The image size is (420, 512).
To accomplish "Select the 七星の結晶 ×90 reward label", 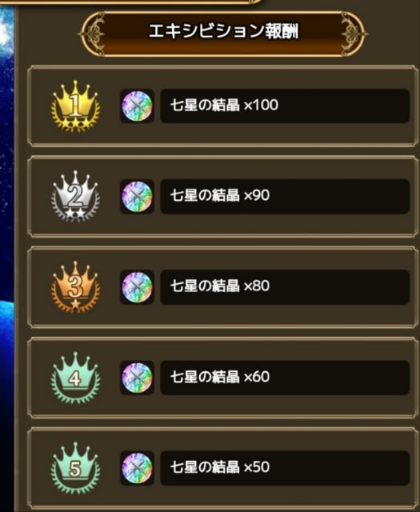I will click(x=285, y=196).
